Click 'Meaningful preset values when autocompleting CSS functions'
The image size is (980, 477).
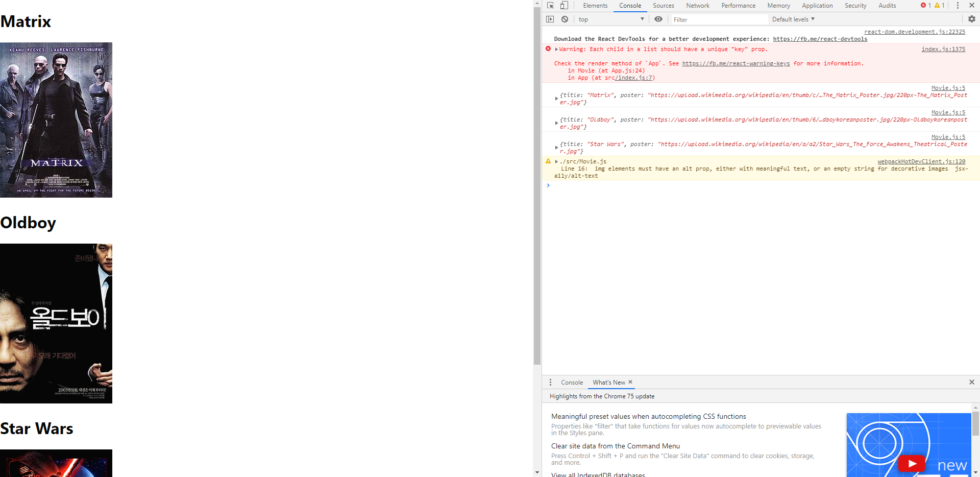(648, 416)
